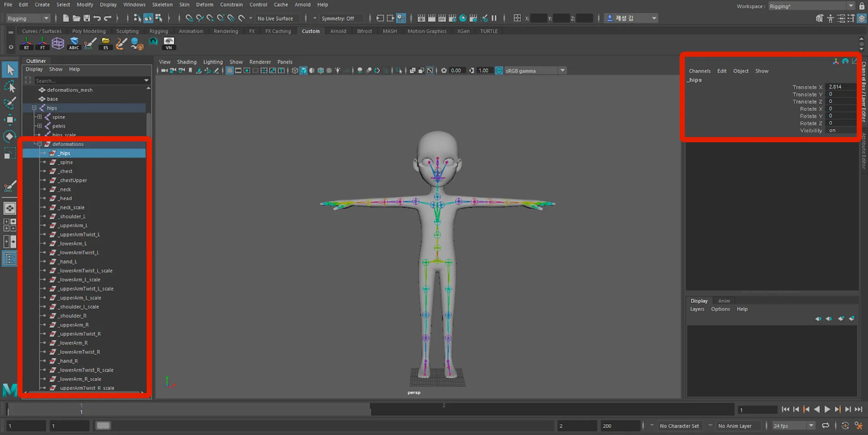Viewport: 868px width, 435px height.
Task: Click the FT custom shelf icon
Action: pos(42,43)
